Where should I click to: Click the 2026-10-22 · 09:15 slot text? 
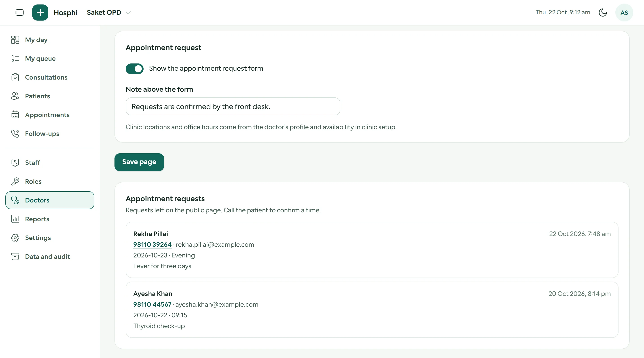coord(160,315)
